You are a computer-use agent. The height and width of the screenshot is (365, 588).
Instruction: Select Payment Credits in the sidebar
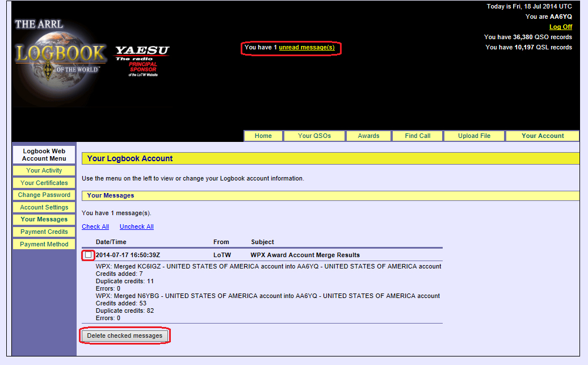click(x=44, y=232)
